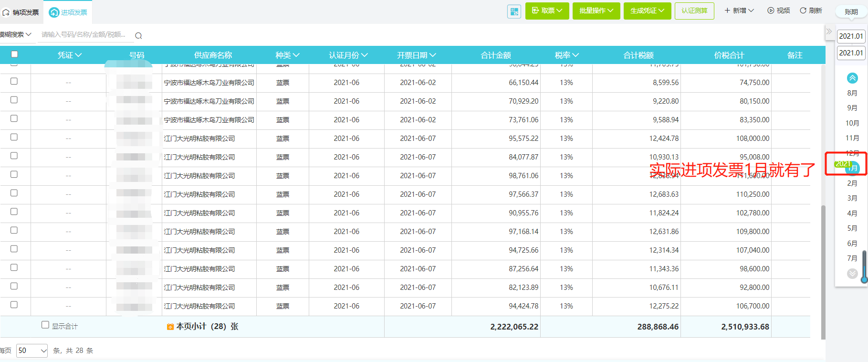Viewport: 868px width, 362px height.
Task: Click the QR scan icon in toolbar
Action: coord(514,11)
